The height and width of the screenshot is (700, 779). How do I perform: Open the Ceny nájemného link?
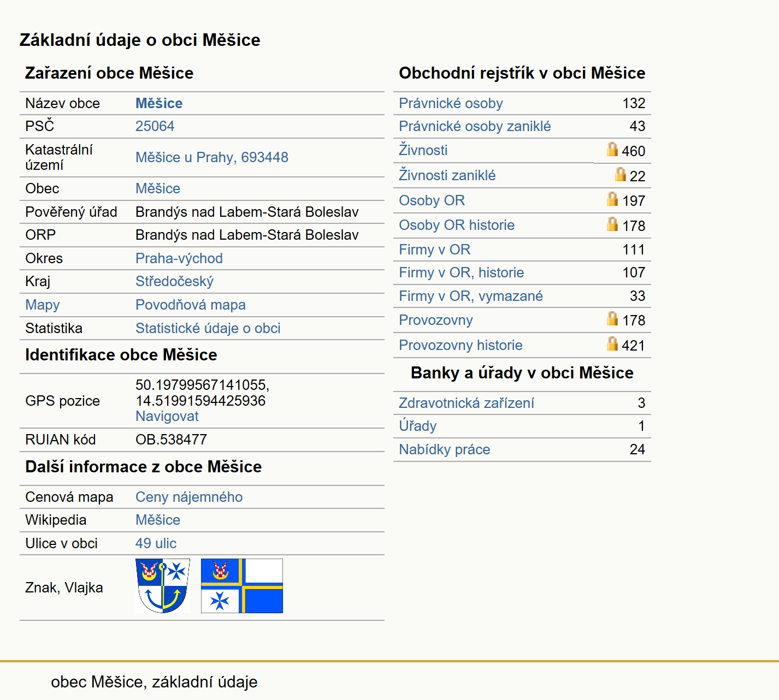click(189, 497)
